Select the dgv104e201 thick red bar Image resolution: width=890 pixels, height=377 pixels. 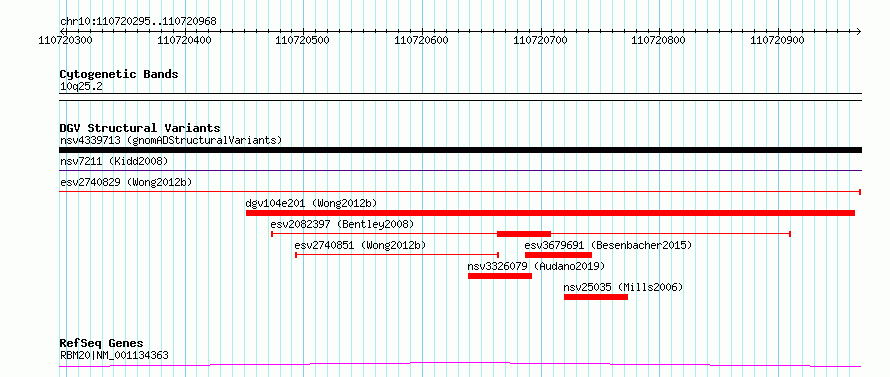(x=550, y=213)
